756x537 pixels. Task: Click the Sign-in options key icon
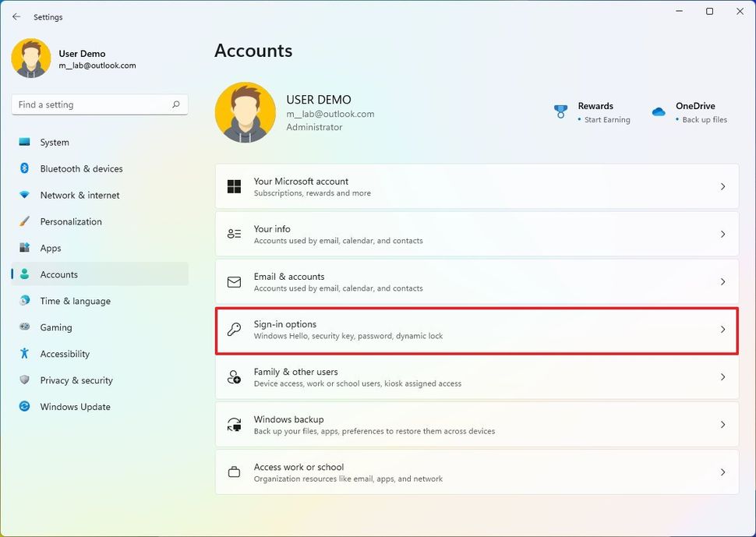(234, 330)
